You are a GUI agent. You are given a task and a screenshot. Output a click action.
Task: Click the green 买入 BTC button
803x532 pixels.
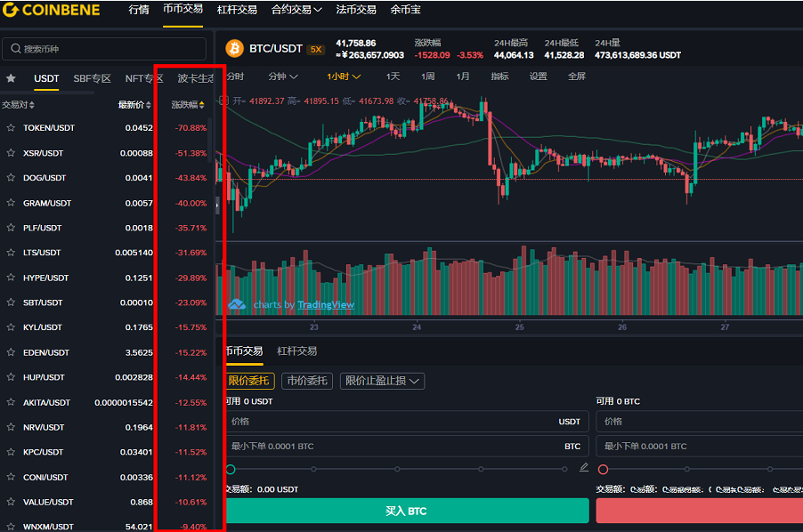(x=406, y=511)
